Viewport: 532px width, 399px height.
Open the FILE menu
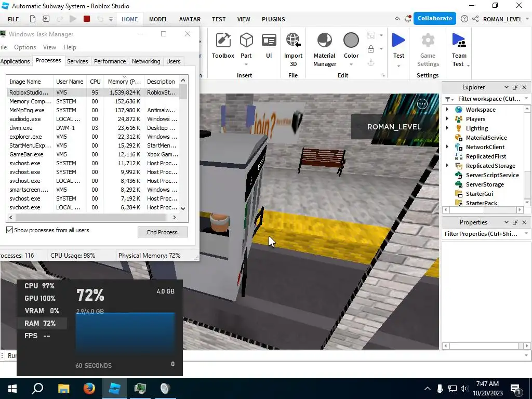[13, 19]
